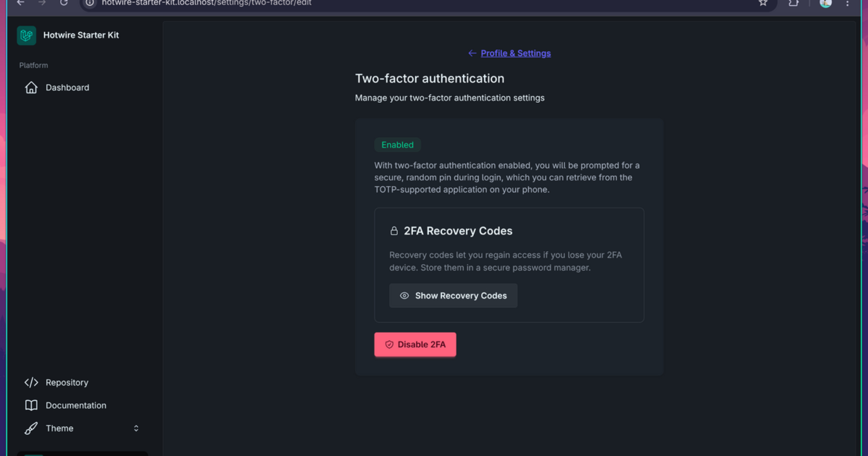Click the green Enabled status badge
The width and height of the screenshot is (868, 456).
coord(397,145)
